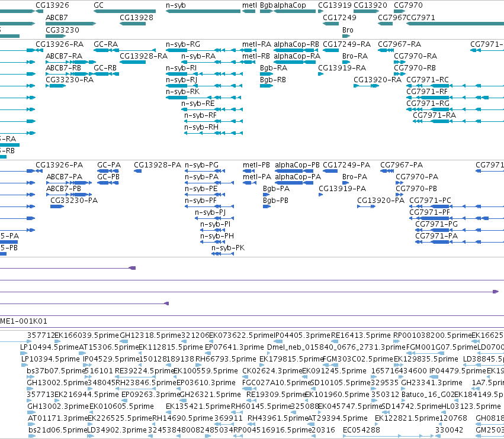The height and width of the screenshot is (439, 504).
Task: Click the alphaCop-RB transcript label
Action: [296, 44]
